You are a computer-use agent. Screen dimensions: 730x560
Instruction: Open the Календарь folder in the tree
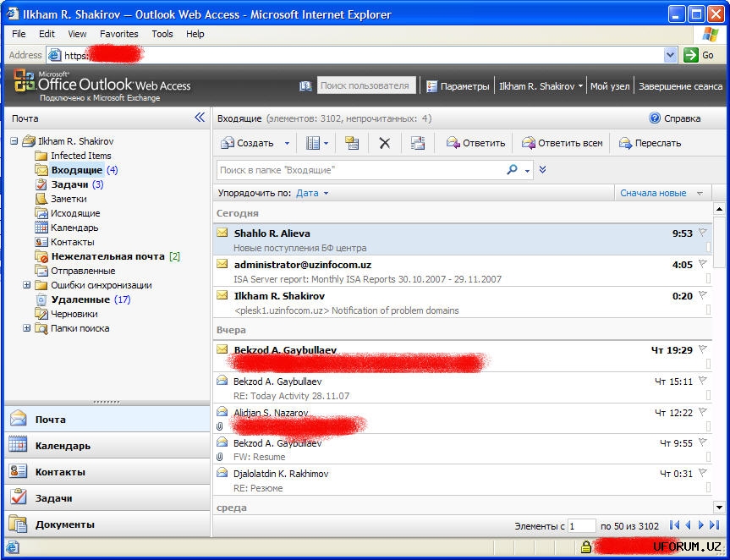[67, 228]
